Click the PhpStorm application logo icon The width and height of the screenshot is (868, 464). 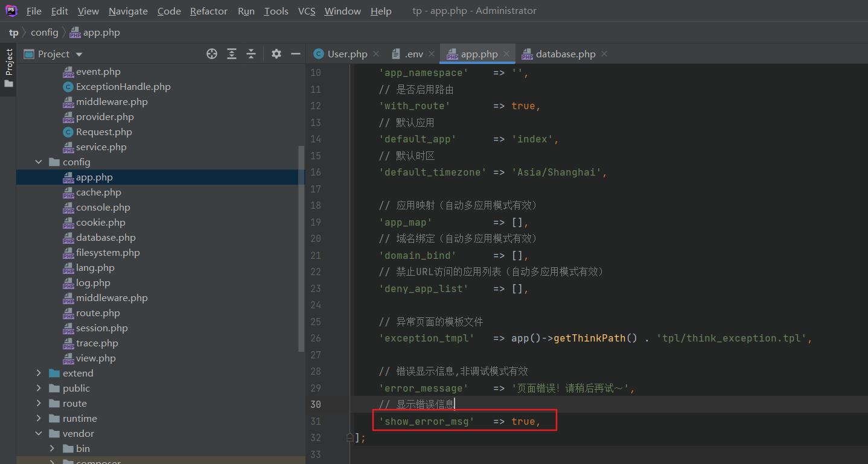pos(11,11)
